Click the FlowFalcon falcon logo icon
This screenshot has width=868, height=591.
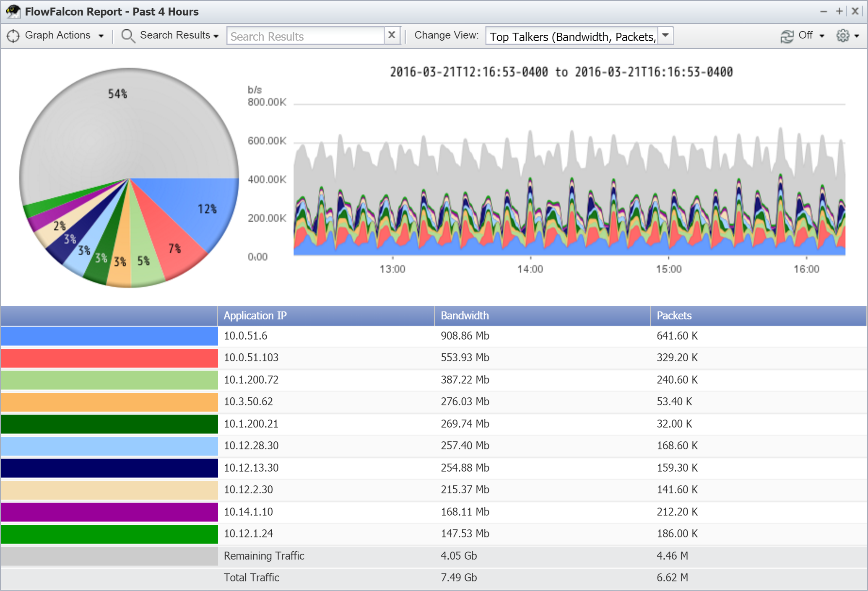[13, 11]
